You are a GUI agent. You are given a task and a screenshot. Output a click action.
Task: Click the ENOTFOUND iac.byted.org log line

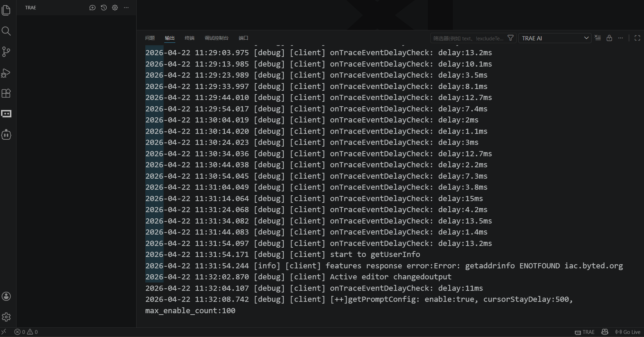[x=384, y=266]
